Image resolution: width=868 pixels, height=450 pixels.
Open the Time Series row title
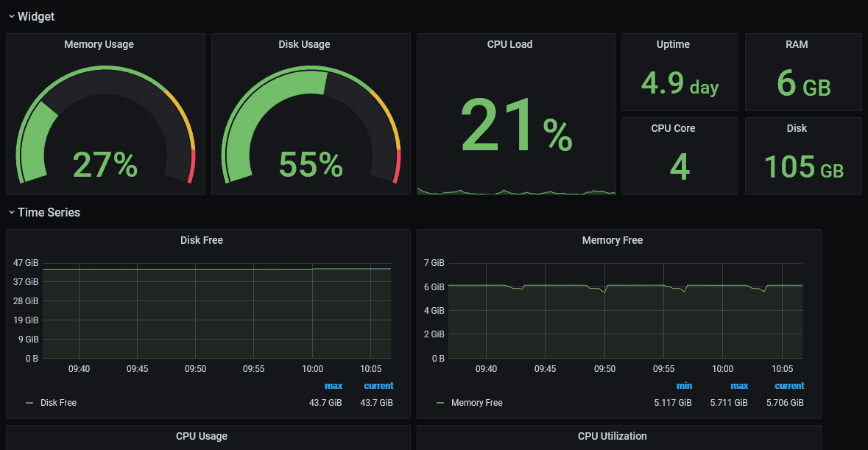coord(49,213)
